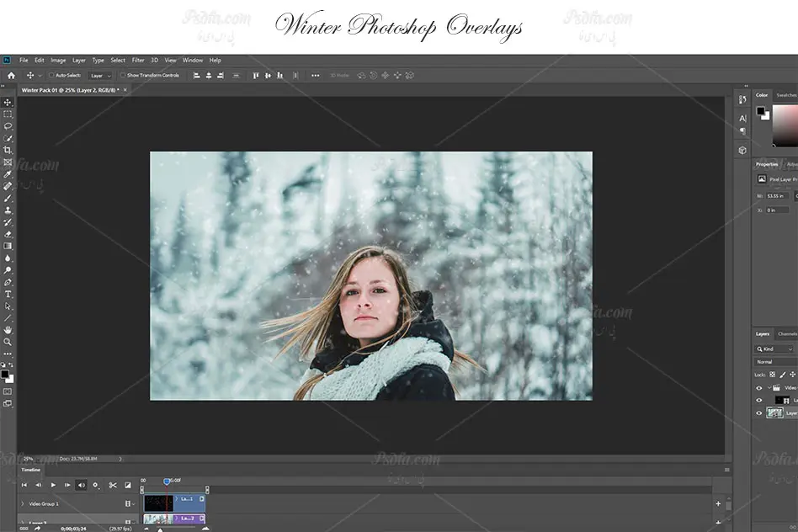The image size is (798, 532).
Task: Select the Horizontal Type tool
Action: coord(8,295)
